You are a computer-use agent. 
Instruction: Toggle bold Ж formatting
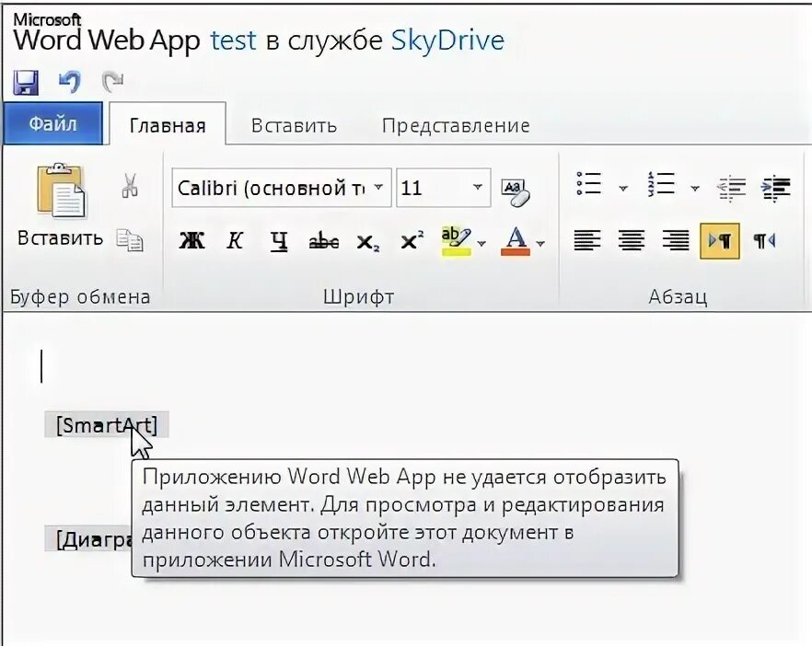pyautogui.click(x=191, y=240)
